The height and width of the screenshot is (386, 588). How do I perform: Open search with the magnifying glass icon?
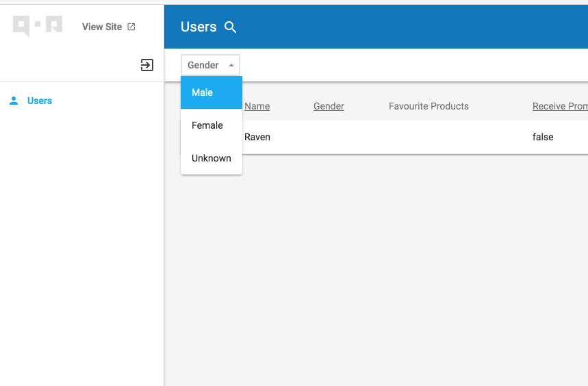[x=231, y=27]
